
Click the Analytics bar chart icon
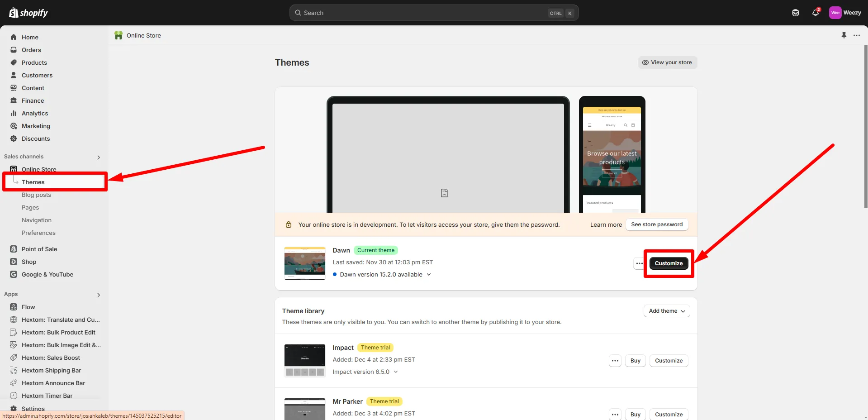click(x=14, y=113)
